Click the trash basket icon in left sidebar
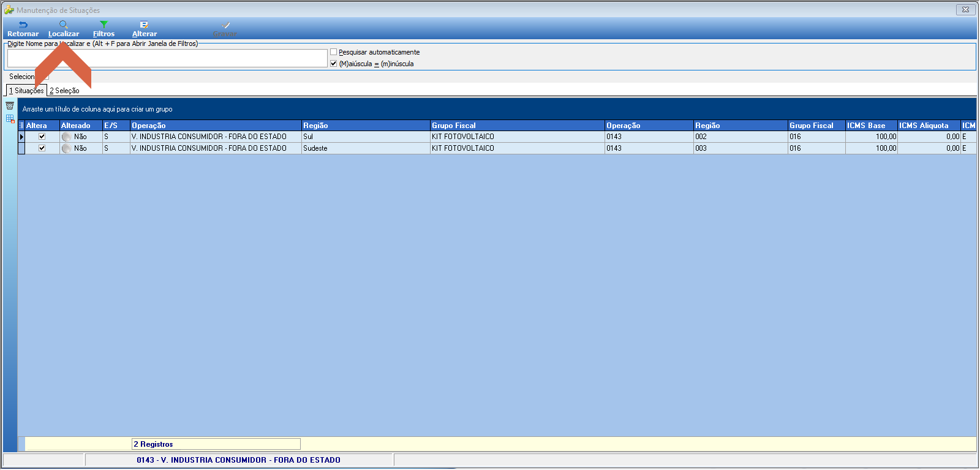Screen dimensions: 980x470 [x=10, y=106]
